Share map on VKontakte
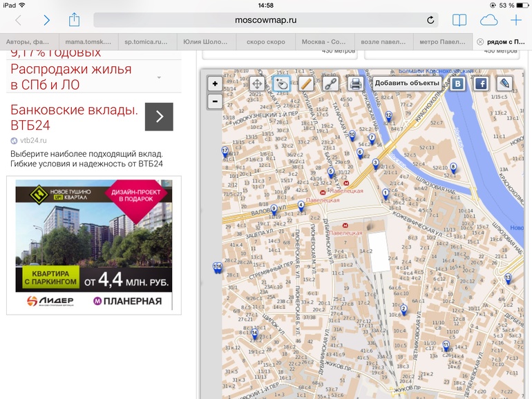532x399 pixels. coord(457,84)
